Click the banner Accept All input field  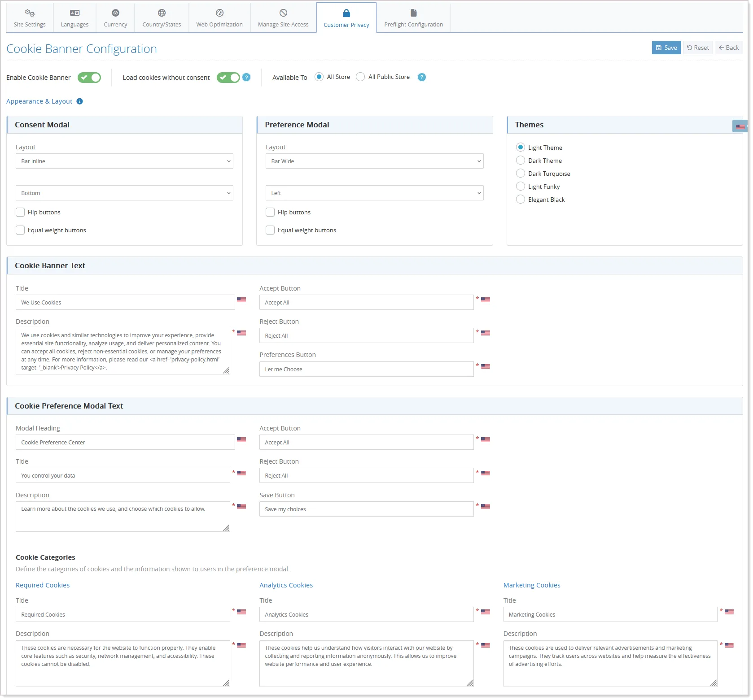[x=366, y=302]
